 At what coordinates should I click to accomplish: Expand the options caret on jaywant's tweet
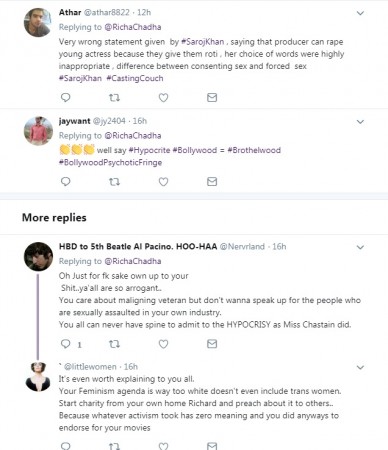point(360,122)
